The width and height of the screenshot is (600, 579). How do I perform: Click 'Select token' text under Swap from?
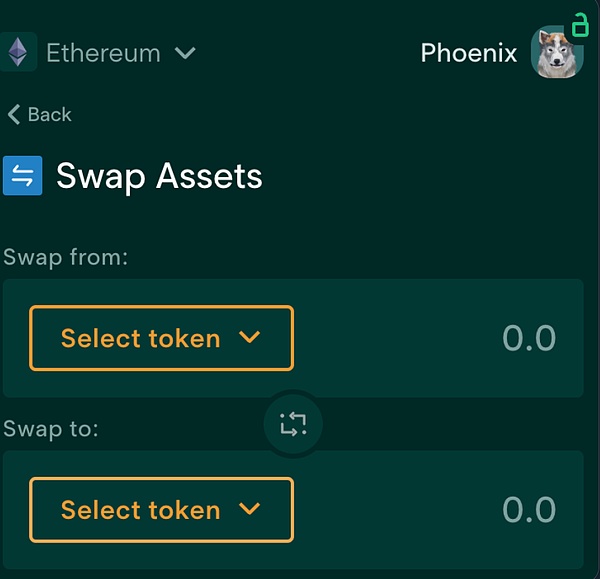[140, 338]
